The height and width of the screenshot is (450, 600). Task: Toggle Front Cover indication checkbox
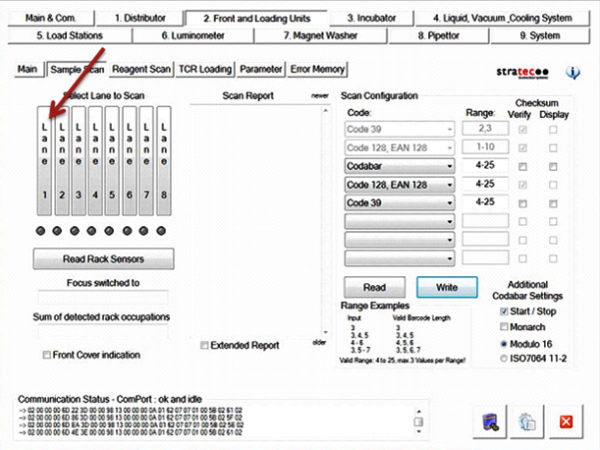[47, 355]
